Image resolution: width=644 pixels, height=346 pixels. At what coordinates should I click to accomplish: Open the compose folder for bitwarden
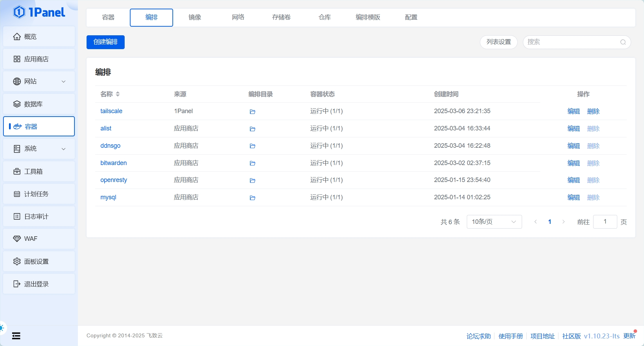click(252, 163)
